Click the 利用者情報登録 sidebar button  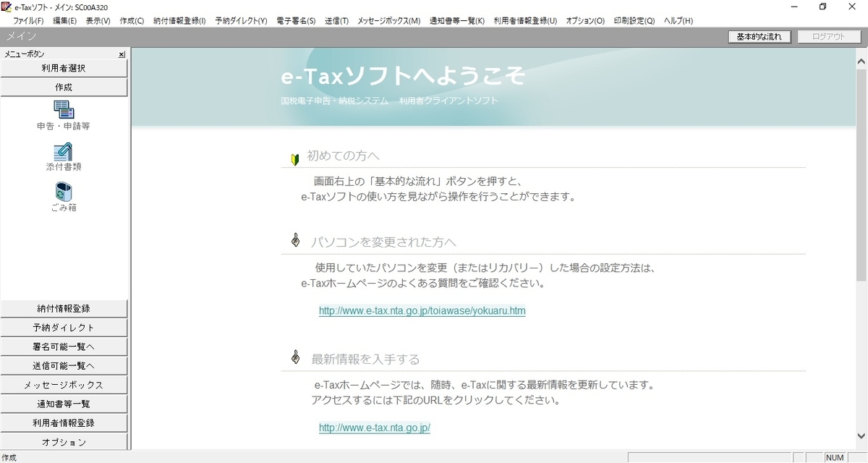click(64, 422)
